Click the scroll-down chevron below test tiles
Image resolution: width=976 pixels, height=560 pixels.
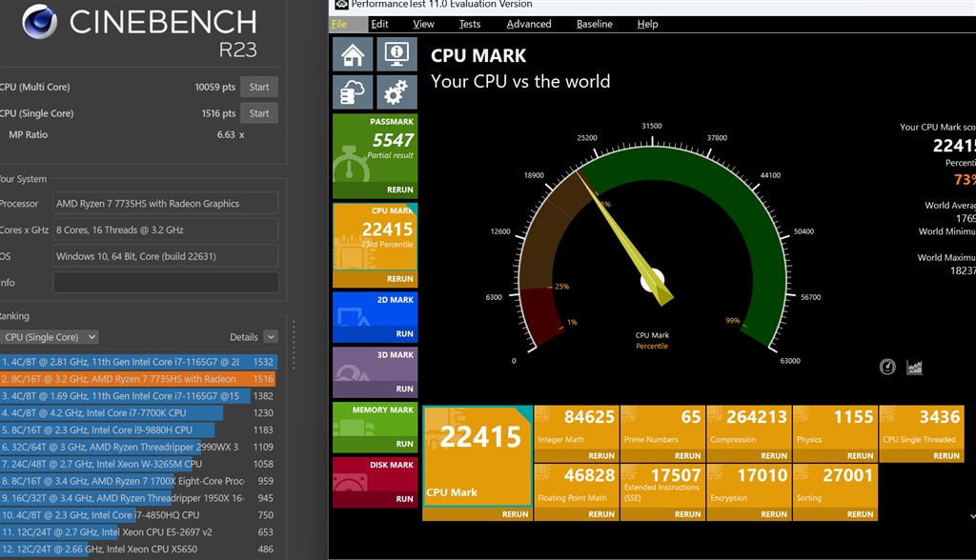click(972, 516)
